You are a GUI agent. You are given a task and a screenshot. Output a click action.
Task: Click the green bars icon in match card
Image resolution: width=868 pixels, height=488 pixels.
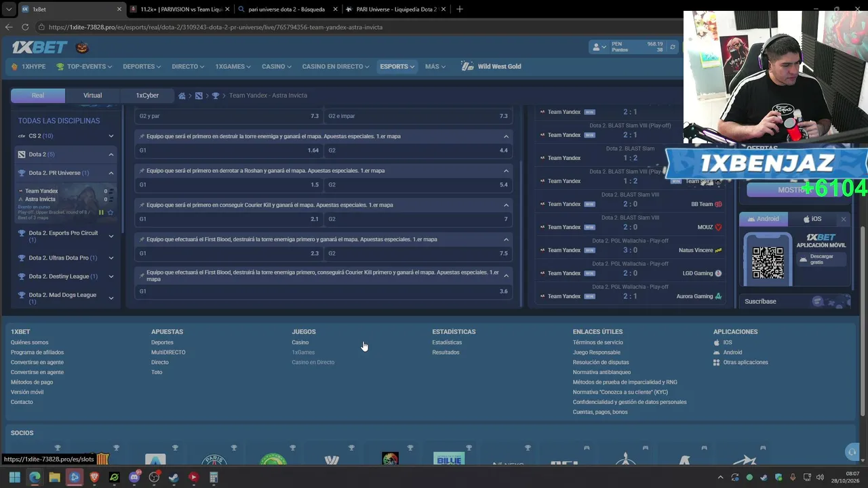(x=101, y=213)
